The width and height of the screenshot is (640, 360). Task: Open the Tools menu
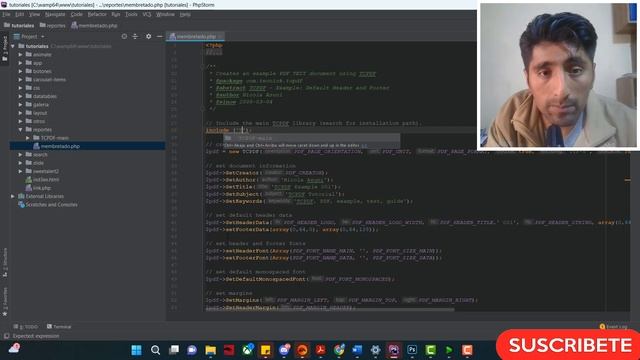(x=131, y=14)
